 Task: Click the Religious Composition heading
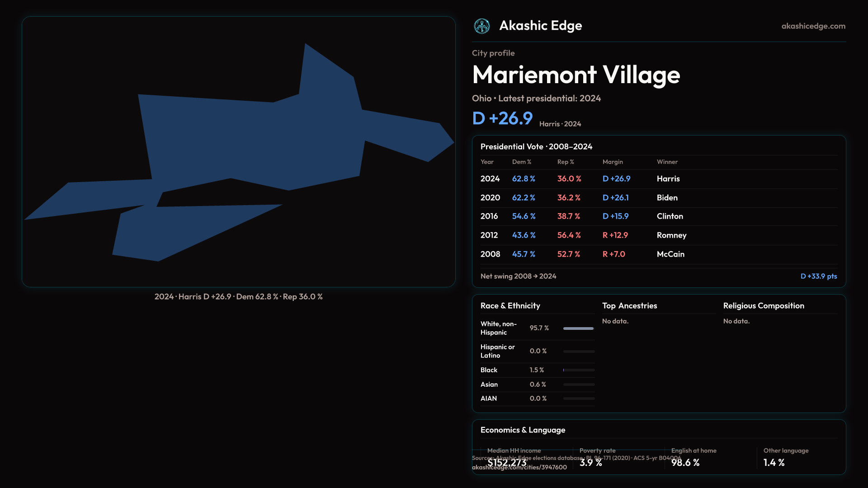764,306
